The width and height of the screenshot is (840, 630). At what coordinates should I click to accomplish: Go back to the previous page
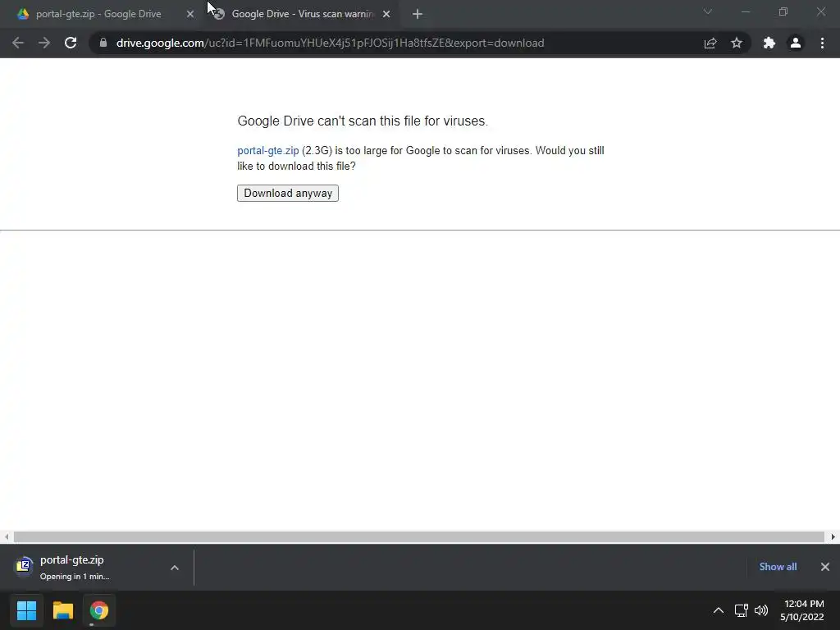[18, 43]
